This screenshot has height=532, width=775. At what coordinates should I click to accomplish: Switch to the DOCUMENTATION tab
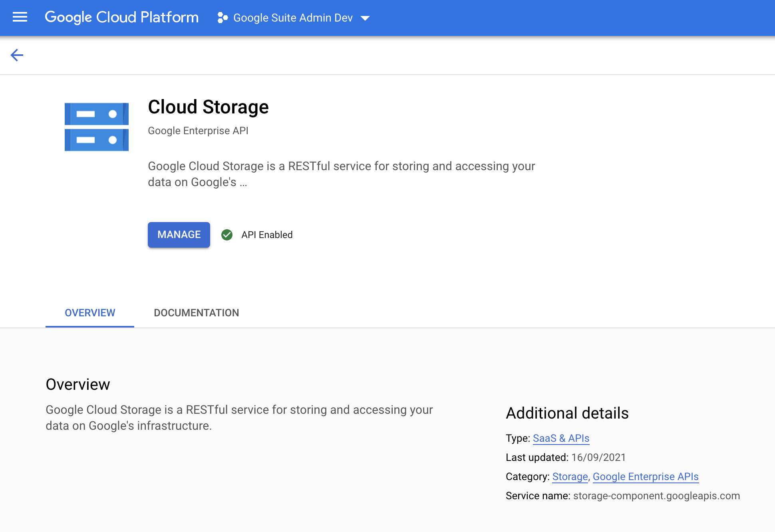[x=196, y=312]
